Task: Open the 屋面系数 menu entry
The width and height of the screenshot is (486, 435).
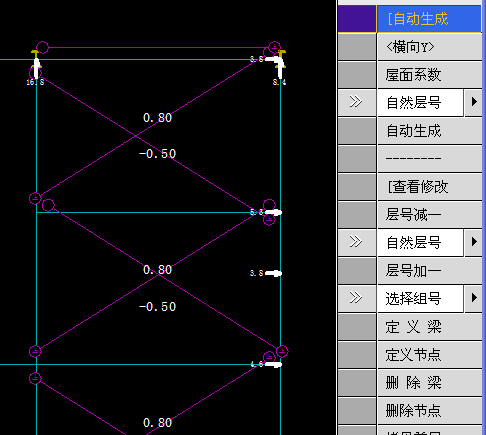Action: [429, 75]
